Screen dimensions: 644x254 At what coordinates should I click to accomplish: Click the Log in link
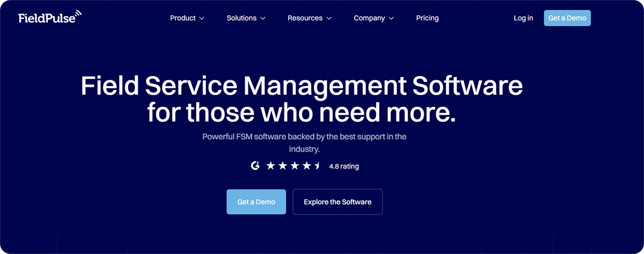(x=523, y=18)
